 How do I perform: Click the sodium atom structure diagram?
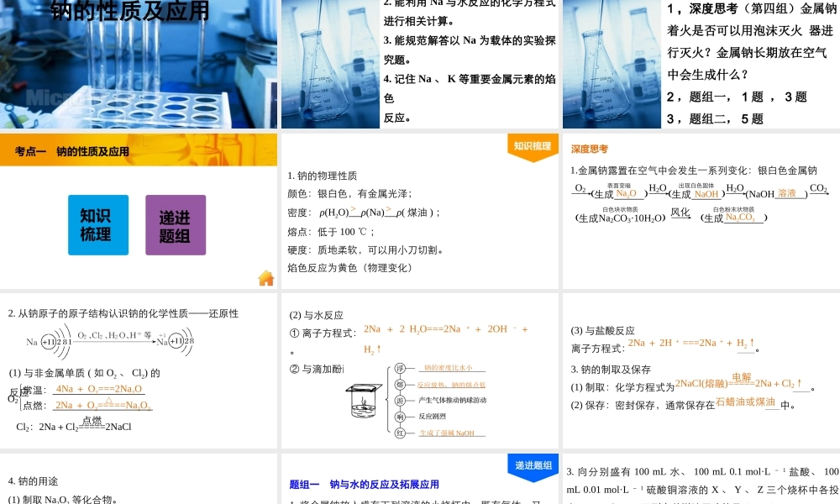(110, 341)
